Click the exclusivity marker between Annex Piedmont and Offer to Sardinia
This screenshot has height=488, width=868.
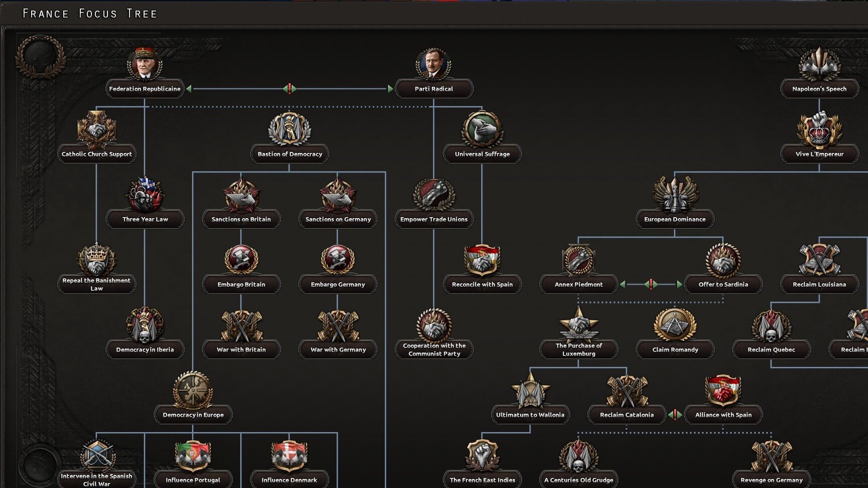pos(651,284)
